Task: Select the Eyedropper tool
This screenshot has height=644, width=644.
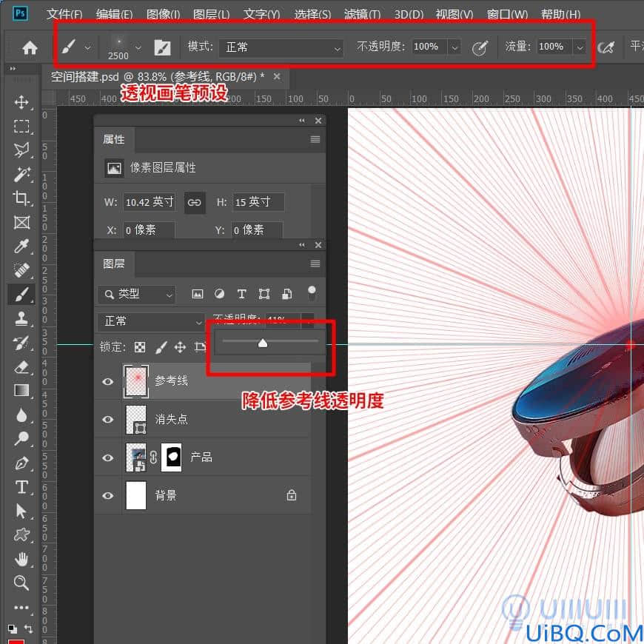Action: point(21,246)
